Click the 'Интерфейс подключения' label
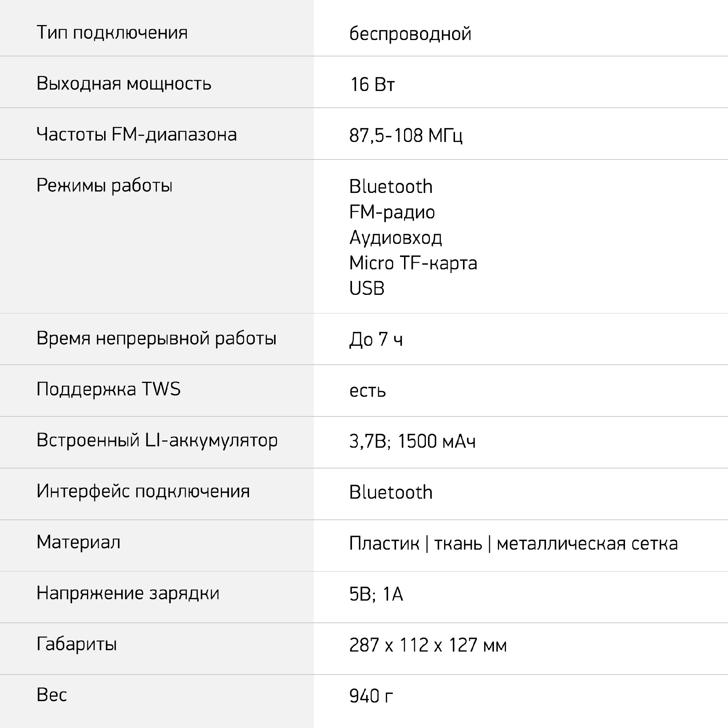This screenshot has height=728, width=728. point(143,491)
